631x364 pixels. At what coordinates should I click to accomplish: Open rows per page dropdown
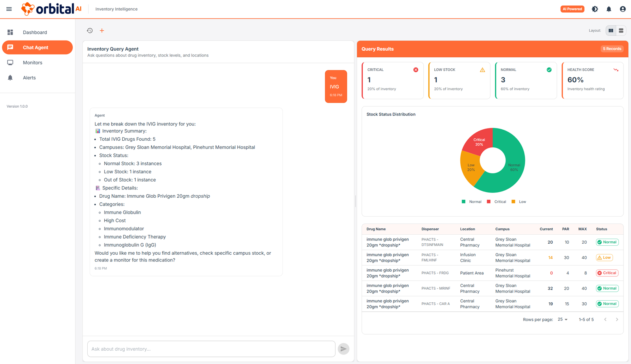coord(563,320)
